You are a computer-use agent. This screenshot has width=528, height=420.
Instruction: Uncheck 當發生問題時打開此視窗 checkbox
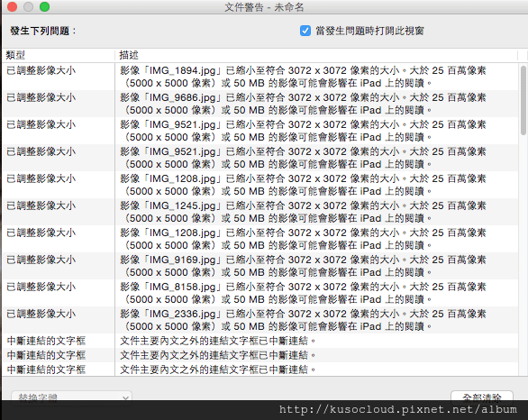tap(305, 31)
